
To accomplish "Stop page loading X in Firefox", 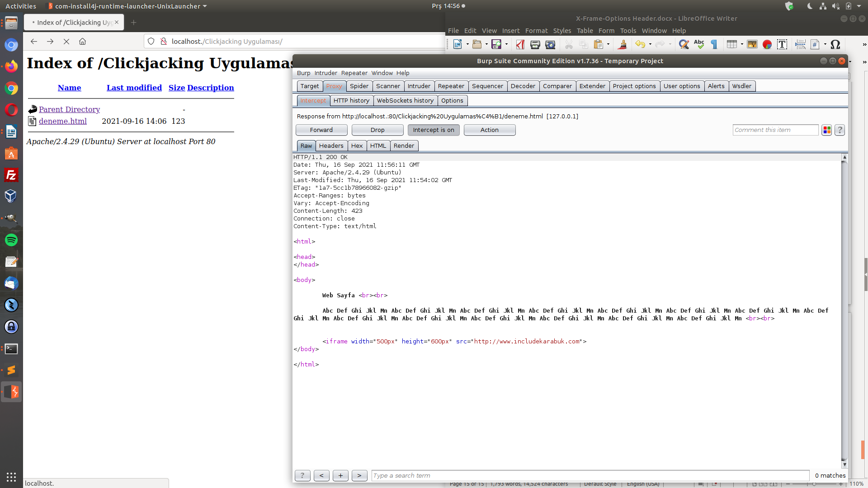I will click(66, 42).
